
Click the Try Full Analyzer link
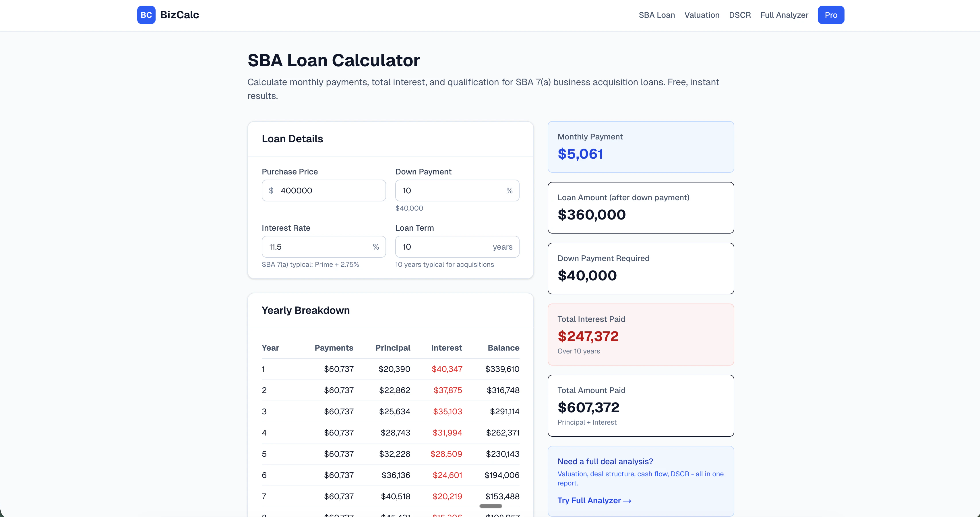594,500
